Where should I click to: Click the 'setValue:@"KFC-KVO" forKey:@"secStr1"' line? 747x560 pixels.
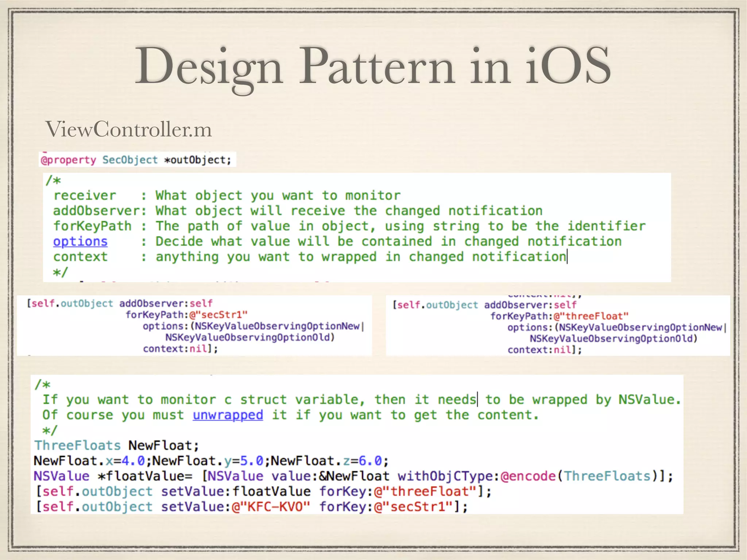(252, 507)
